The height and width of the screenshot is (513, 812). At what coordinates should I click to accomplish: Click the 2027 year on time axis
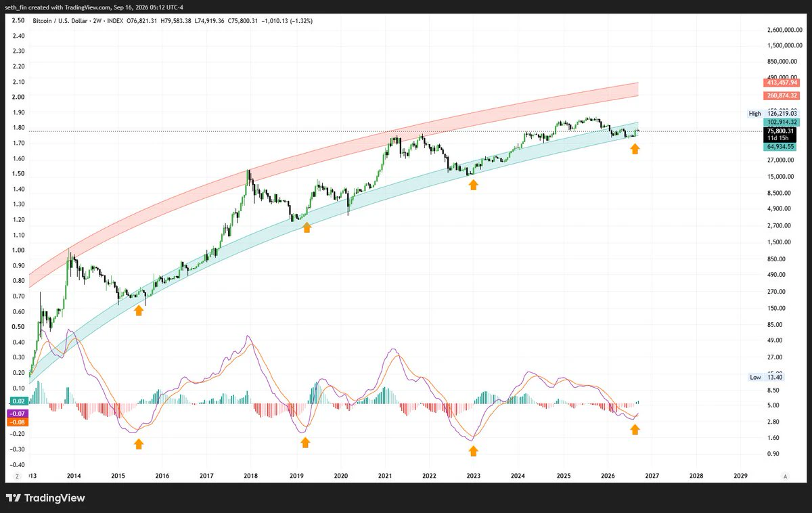coord(652,476)
